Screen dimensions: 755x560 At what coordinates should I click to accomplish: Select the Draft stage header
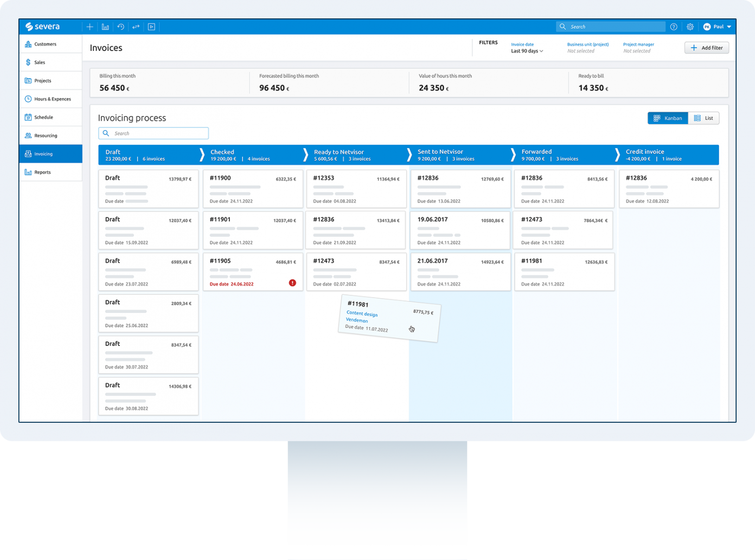149,155
